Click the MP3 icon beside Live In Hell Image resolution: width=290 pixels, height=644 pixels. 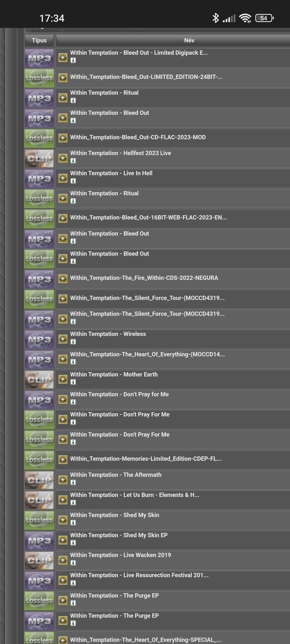[x=39, y=179]
